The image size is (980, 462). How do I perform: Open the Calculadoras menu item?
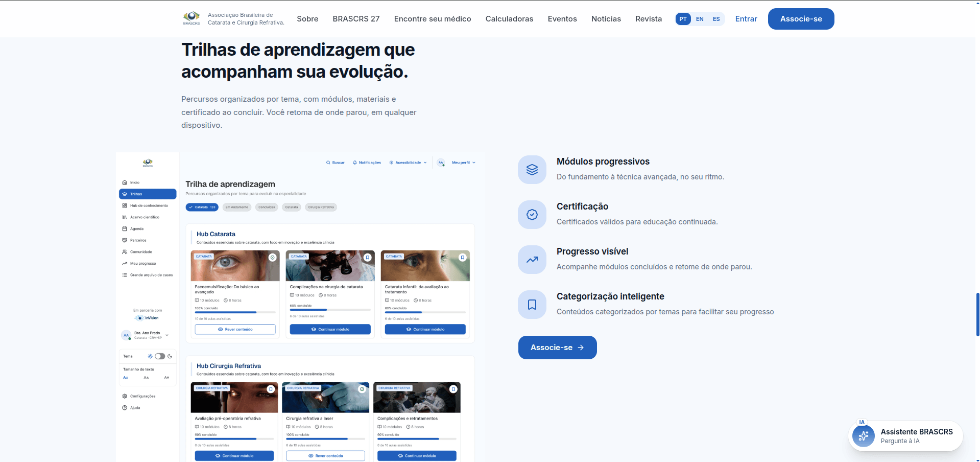point(509,19)
